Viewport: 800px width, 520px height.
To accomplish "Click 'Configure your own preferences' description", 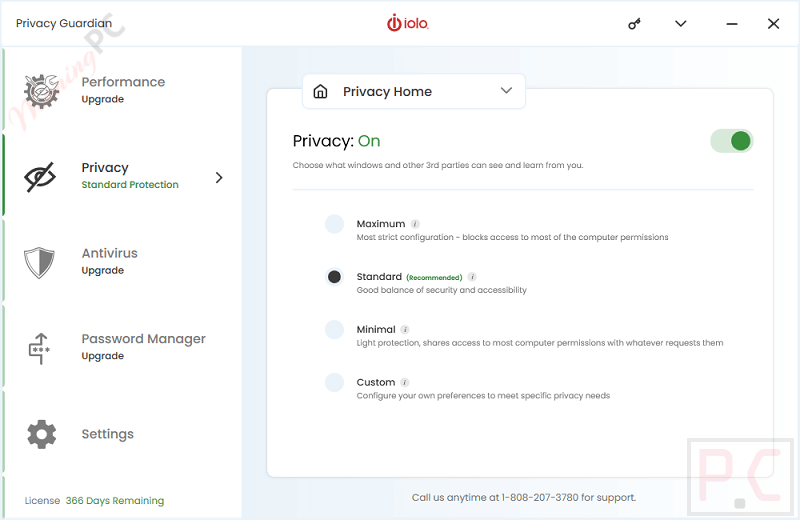I will click(x=483, y=396).
